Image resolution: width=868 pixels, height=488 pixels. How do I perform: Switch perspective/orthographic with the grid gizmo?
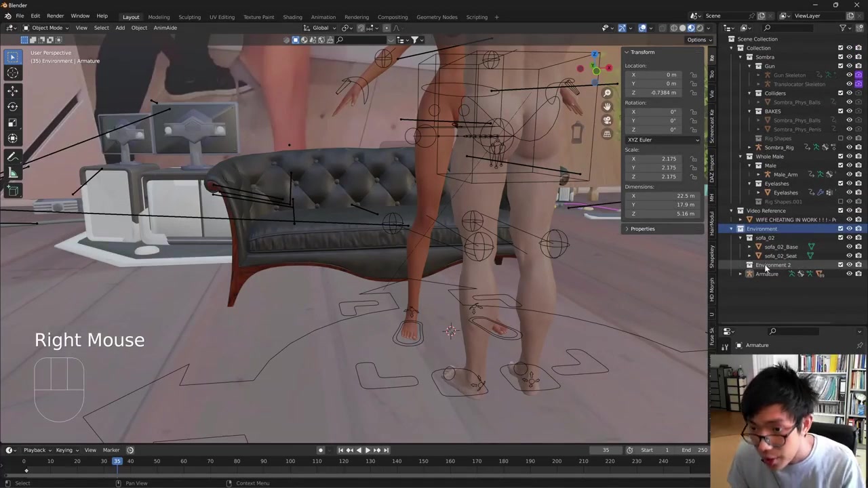[607, 134]
